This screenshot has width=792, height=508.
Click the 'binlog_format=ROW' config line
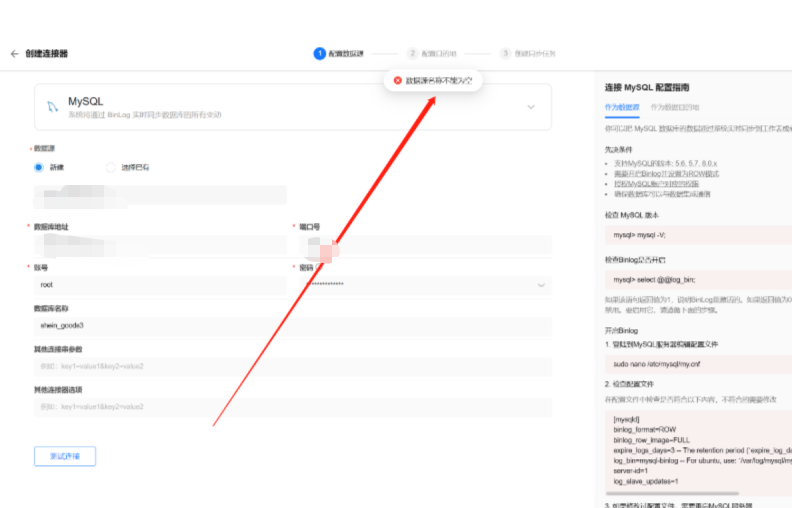[645, 429]
